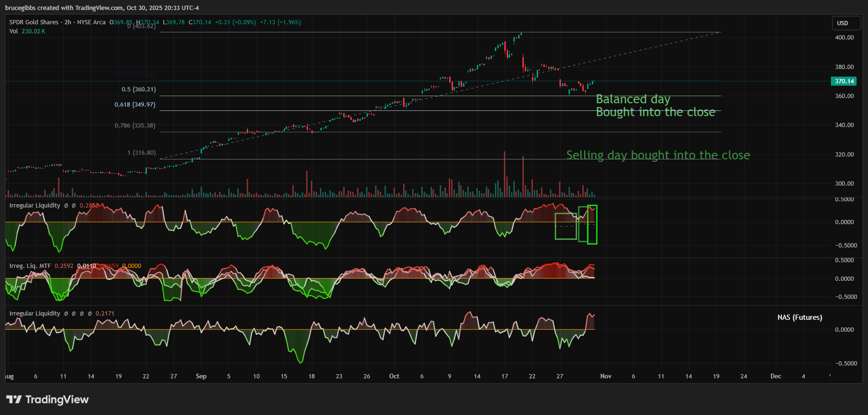Screen dimensions: 868x415
Task: Click the TradingView logo icon
Action: click(14, 399)
